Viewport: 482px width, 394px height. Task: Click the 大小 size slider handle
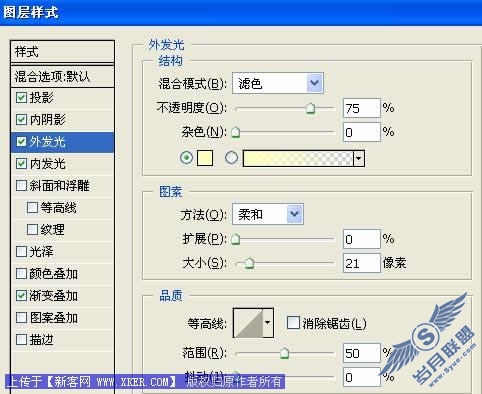(x=249, y=263)
